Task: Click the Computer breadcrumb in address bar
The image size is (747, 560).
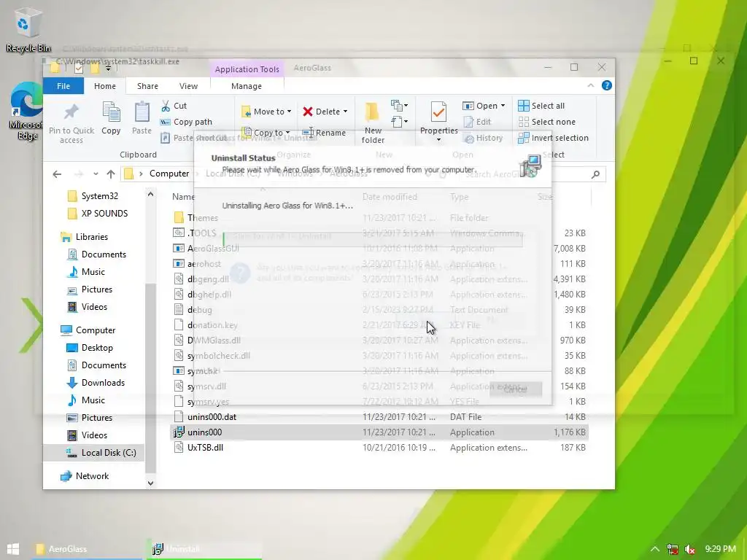Action: (169, 174)
